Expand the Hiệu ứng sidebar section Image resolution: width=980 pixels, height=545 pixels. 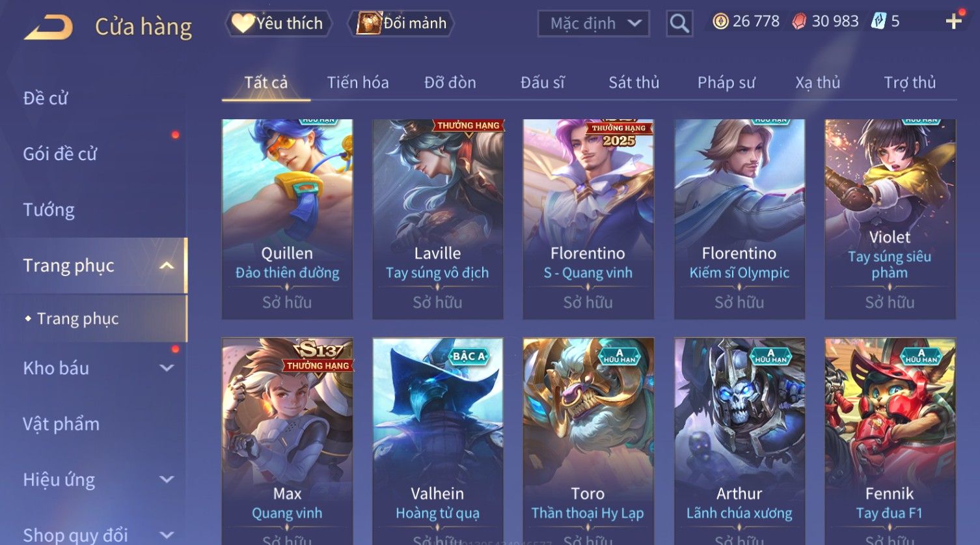tap(167, 480)
